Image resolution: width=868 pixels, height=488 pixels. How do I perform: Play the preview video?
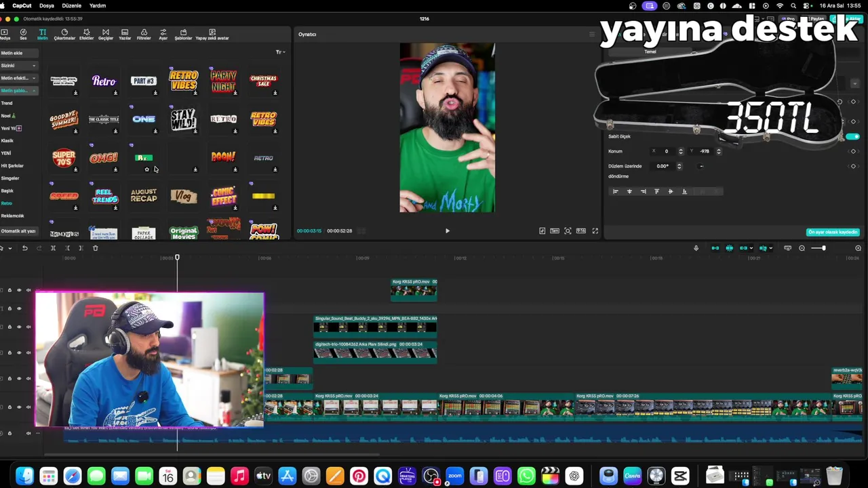tap(447, 231)
